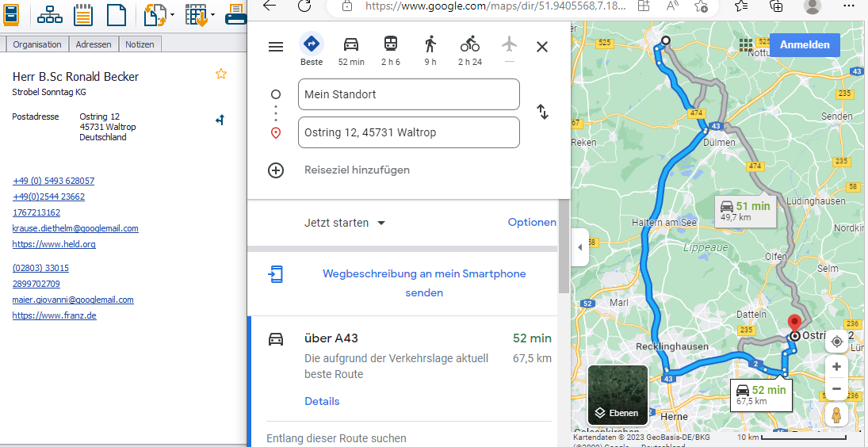Open route Optionen

click(532, 223)
